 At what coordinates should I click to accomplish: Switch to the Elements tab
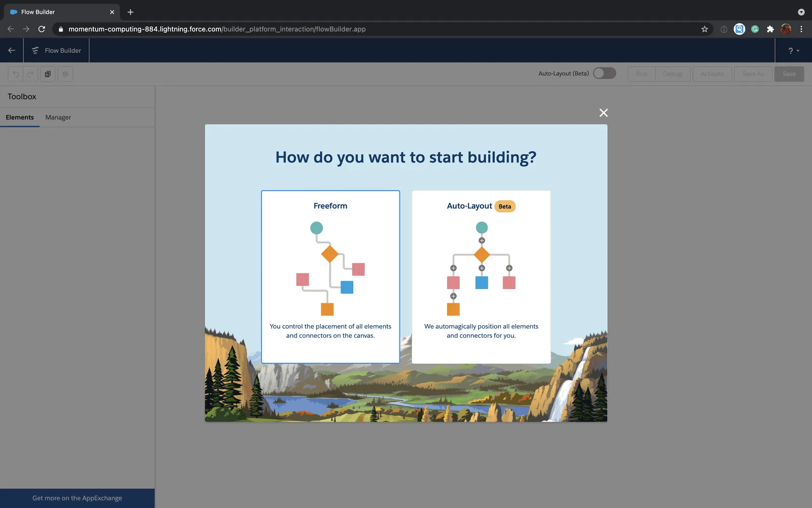[x=20, y=117]
